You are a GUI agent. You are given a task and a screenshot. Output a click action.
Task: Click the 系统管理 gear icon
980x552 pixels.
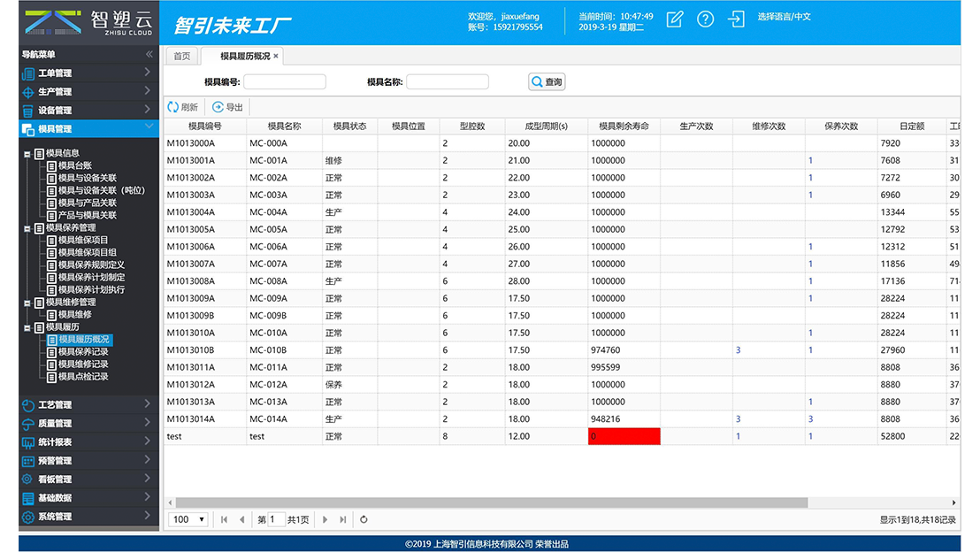(x=28, y=517)
